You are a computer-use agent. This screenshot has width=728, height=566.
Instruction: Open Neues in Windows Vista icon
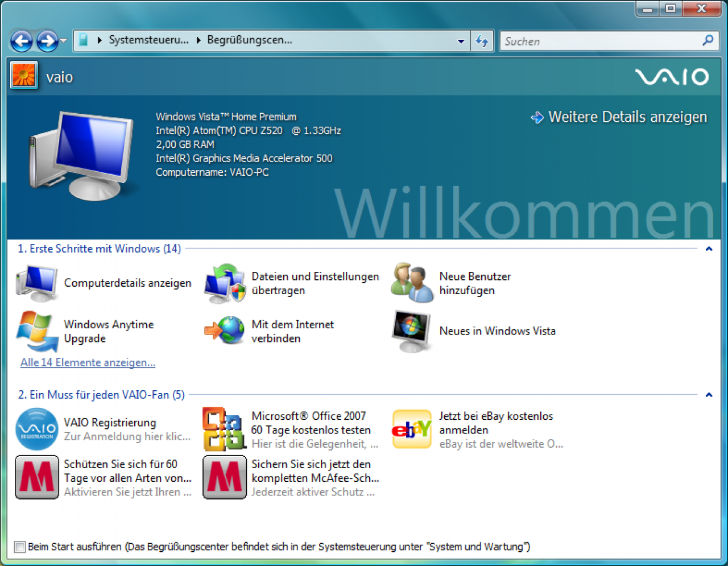click(x=412, y=331)
